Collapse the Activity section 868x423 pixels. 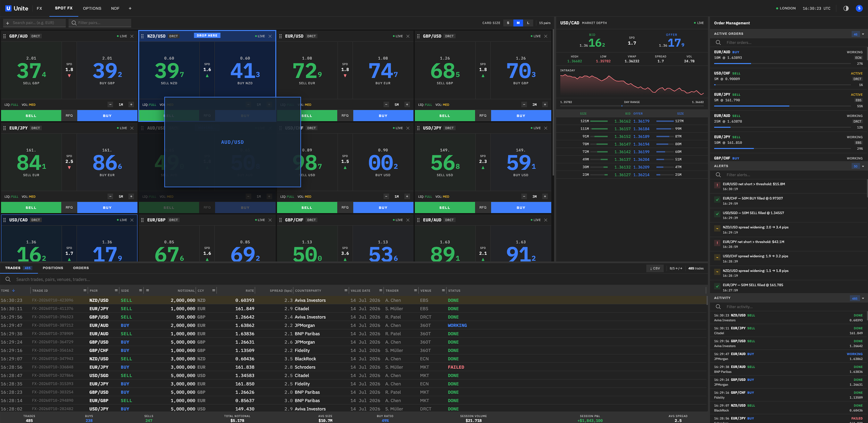click(863, 298)
